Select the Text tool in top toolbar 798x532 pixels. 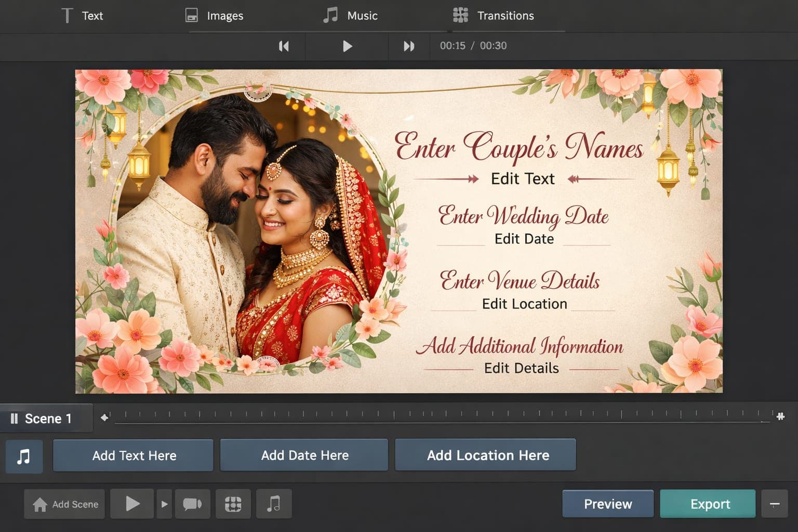click(83, 16)
